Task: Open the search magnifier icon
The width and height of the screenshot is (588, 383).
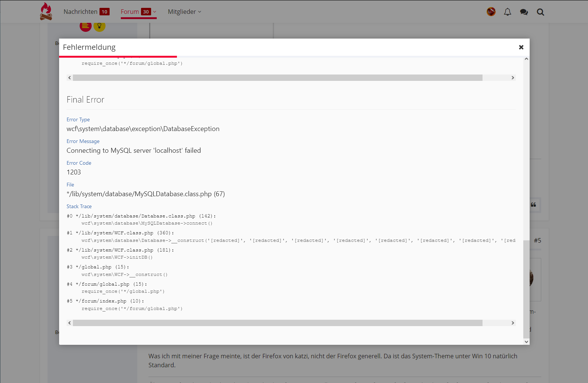Action: coord(540,12)
